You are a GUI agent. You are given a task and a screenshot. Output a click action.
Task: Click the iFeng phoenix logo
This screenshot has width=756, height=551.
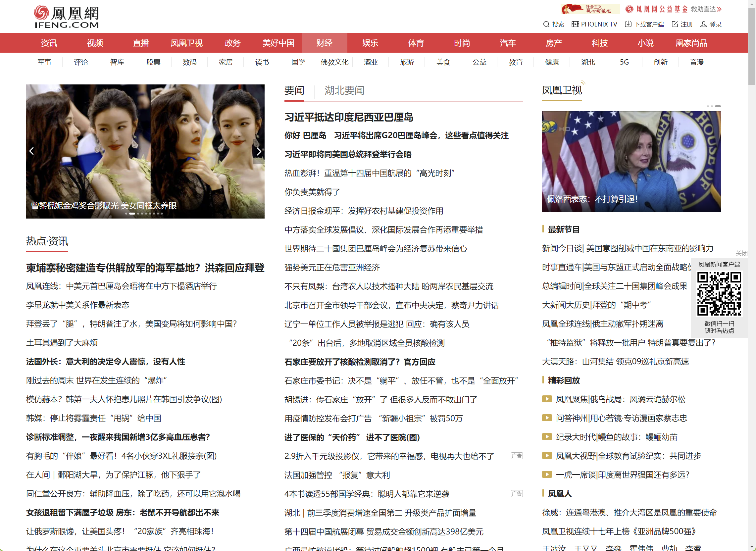(66, 16)
